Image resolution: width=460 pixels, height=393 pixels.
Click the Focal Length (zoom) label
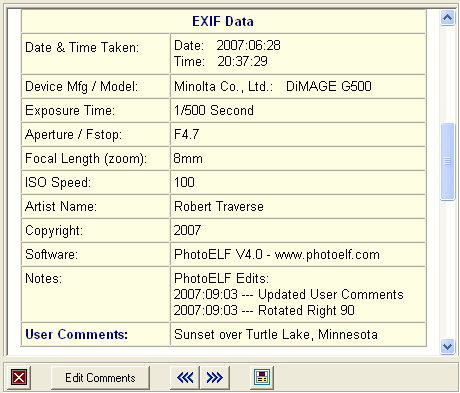coord(86,159)
